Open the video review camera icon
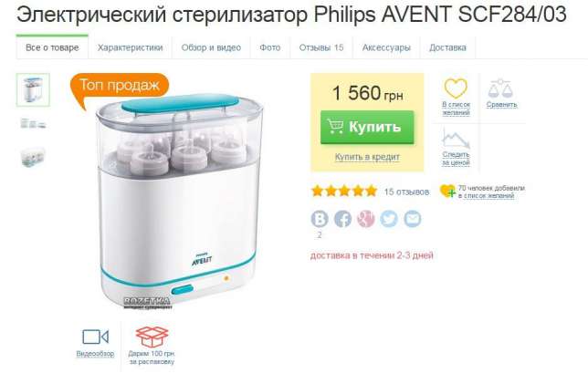 coord(95,337)
